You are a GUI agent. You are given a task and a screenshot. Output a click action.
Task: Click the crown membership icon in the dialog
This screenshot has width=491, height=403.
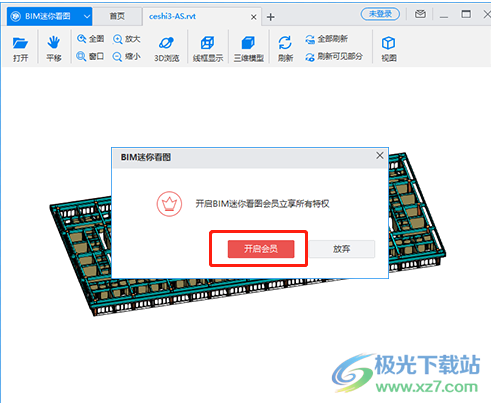click(x=169, y=204)
